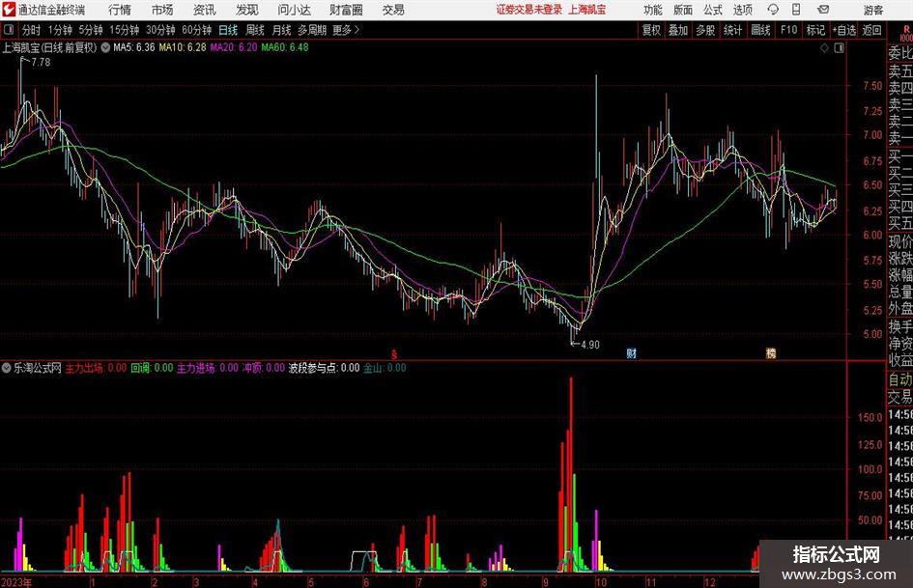Open the 公式 menu

coord(713,10)
